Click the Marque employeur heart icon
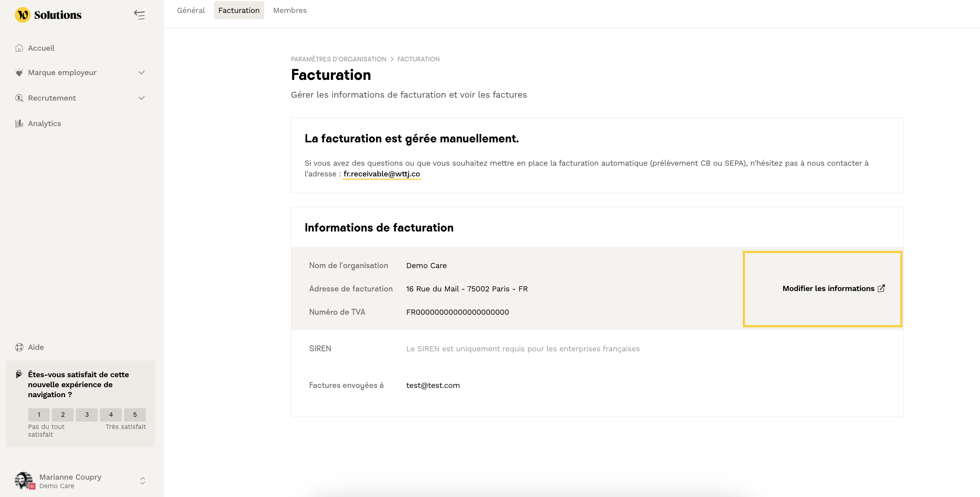This screenshot has width=980, height=497. (19, 72)
